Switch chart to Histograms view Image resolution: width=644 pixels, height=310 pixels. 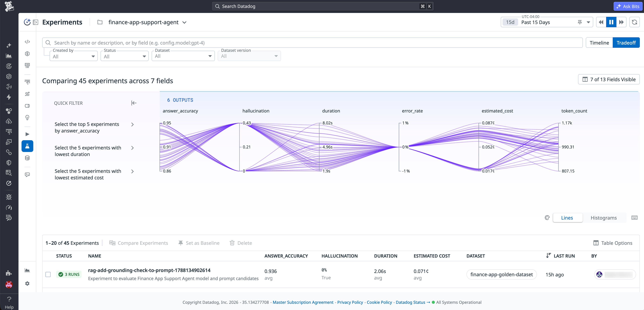click(x=604, y=218)
